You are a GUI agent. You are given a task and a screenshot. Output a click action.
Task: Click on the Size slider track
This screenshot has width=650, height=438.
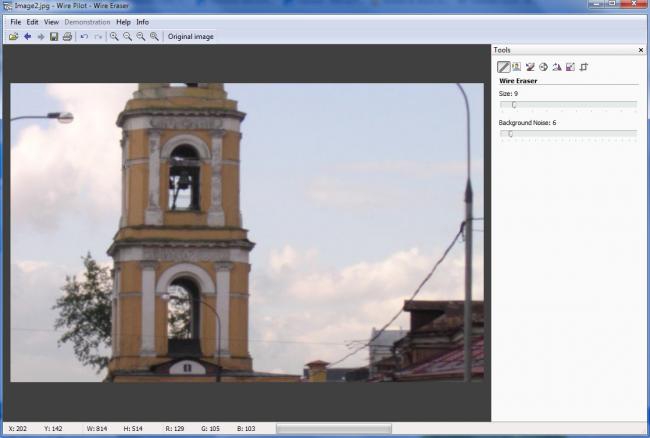tap(568, 104)
